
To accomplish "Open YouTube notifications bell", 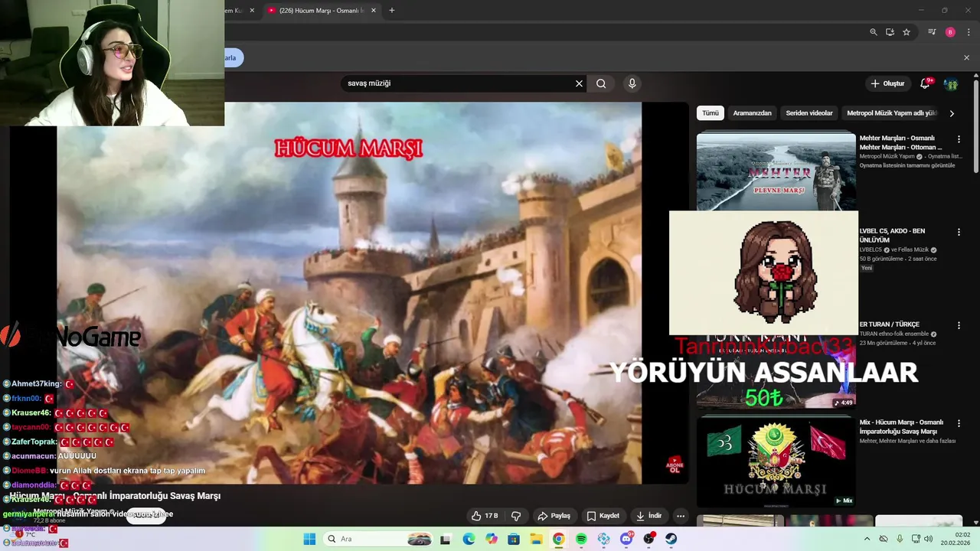I will point(925,83).
